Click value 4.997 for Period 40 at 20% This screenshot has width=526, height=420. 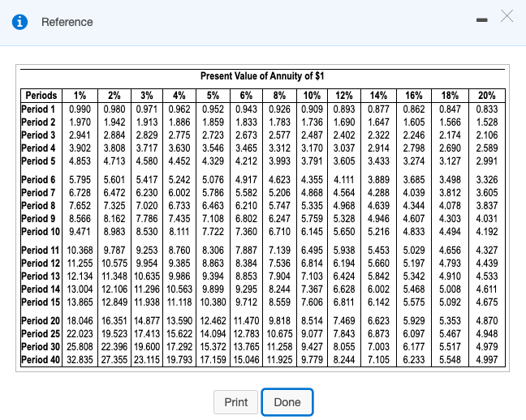[487, 360]
